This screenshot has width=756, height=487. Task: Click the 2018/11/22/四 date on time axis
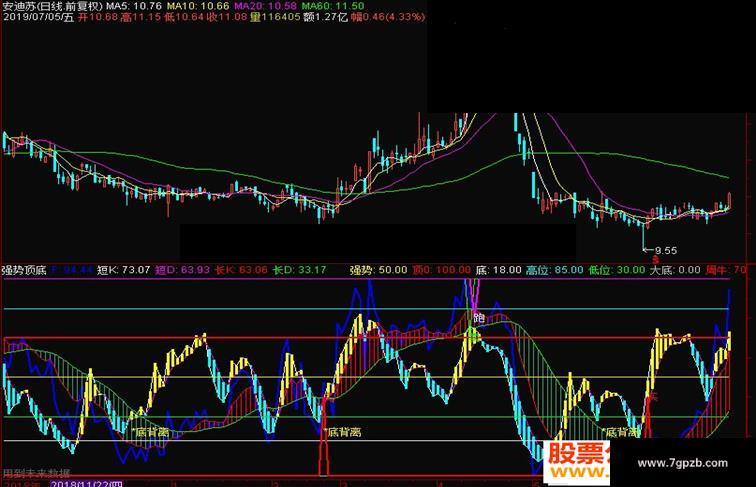[87, 484]
